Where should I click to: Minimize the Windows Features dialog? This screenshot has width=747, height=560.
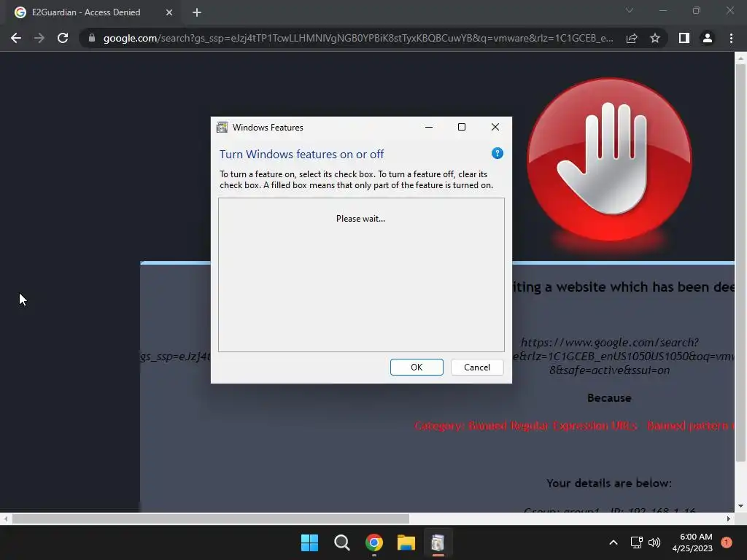point(429,127)
